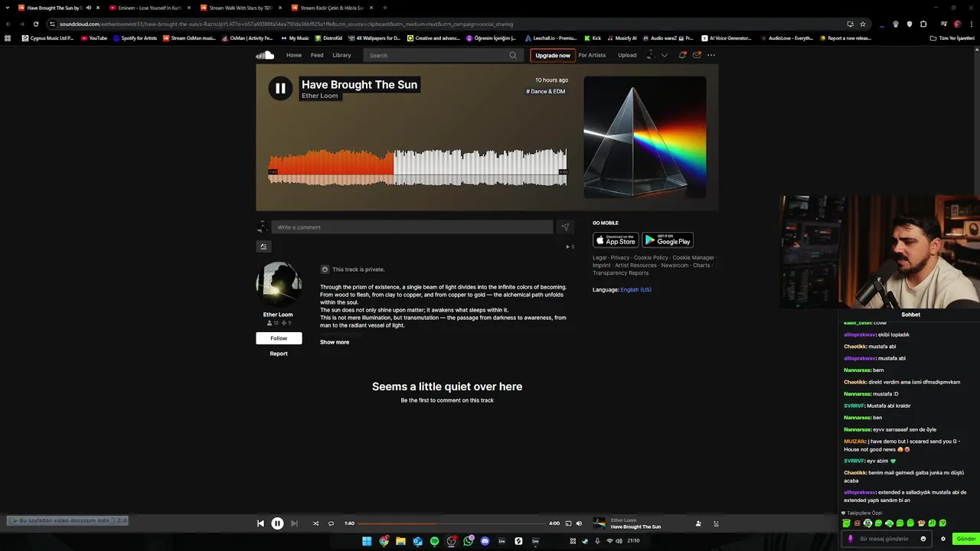Reload the page with refresh icon
980x551 pixels.
tap(35, 24)
